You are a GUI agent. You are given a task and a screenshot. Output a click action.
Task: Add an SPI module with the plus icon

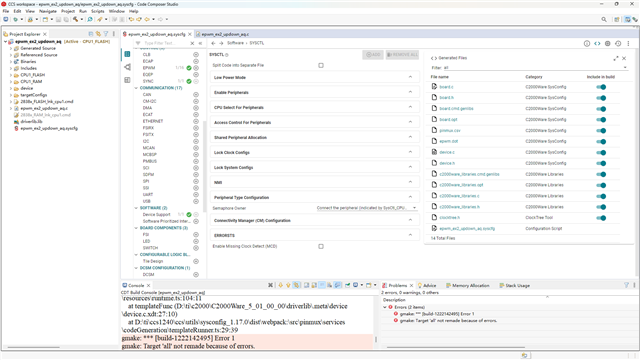(x=196, y=181)
